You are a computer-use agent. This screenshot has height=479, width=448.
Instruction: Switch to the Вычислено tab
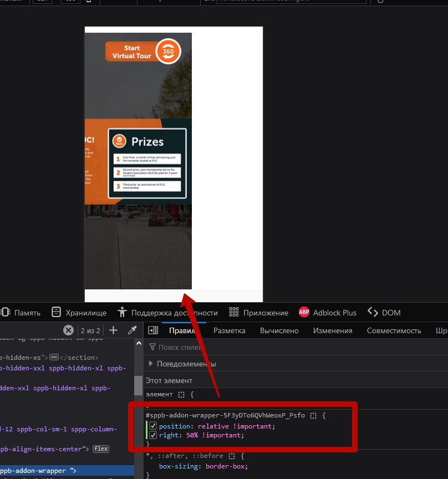tap(279, 330)
